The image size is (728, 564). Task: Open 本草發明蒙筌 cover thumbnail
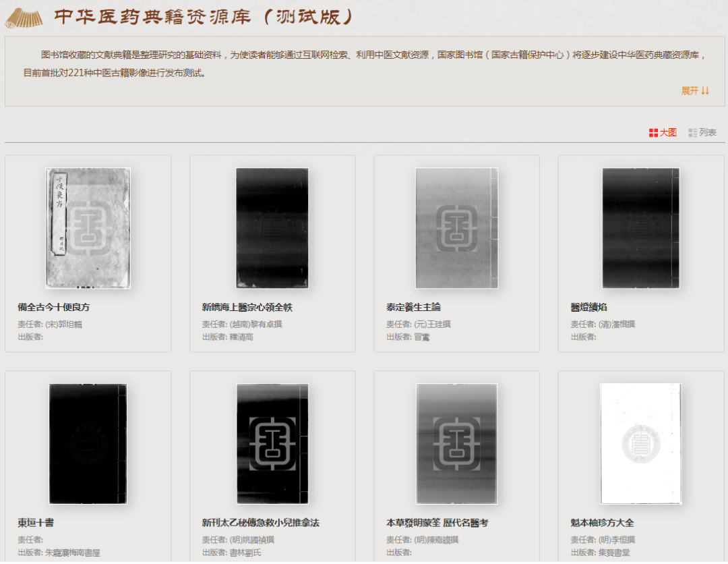456,444
